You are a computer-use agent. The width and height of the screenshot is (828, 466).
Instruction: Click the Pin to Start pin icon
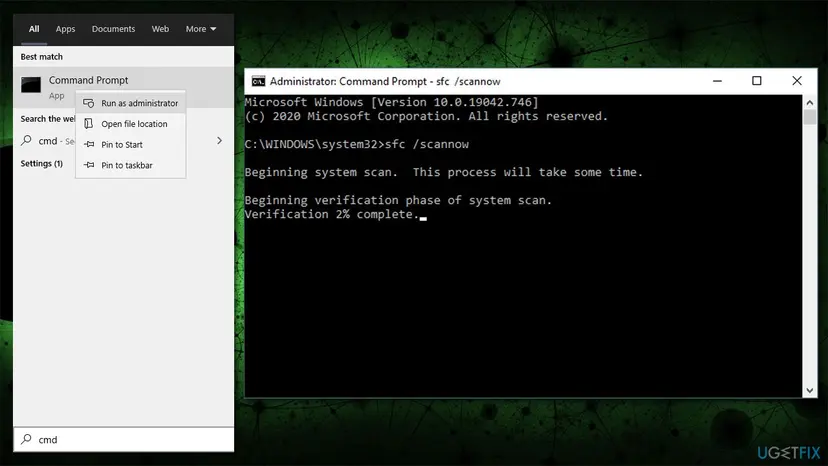pyautogui.click(x=89, y=144)
